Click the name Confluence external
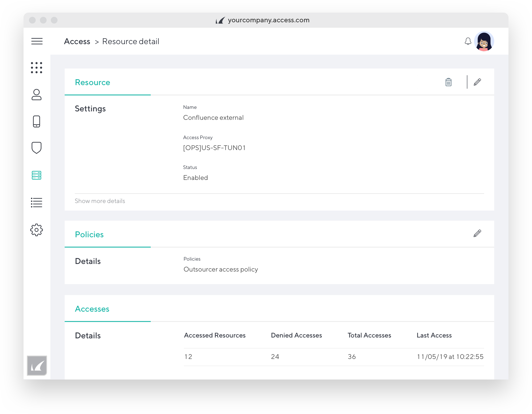This screenshot has height=414, width=532. (x=213, y=117)
